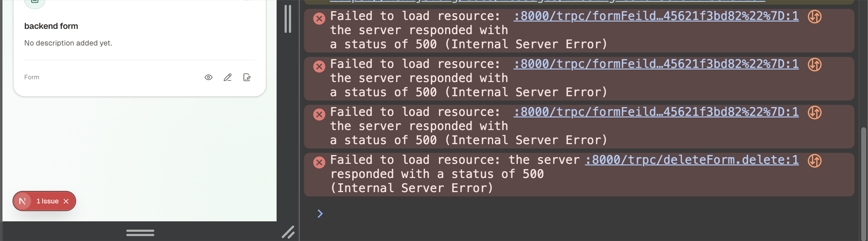Image resolution: width=868 pixels, height=241 pixels.
Task: Open the Next.js N logo indicator
Action: [22, 201]
